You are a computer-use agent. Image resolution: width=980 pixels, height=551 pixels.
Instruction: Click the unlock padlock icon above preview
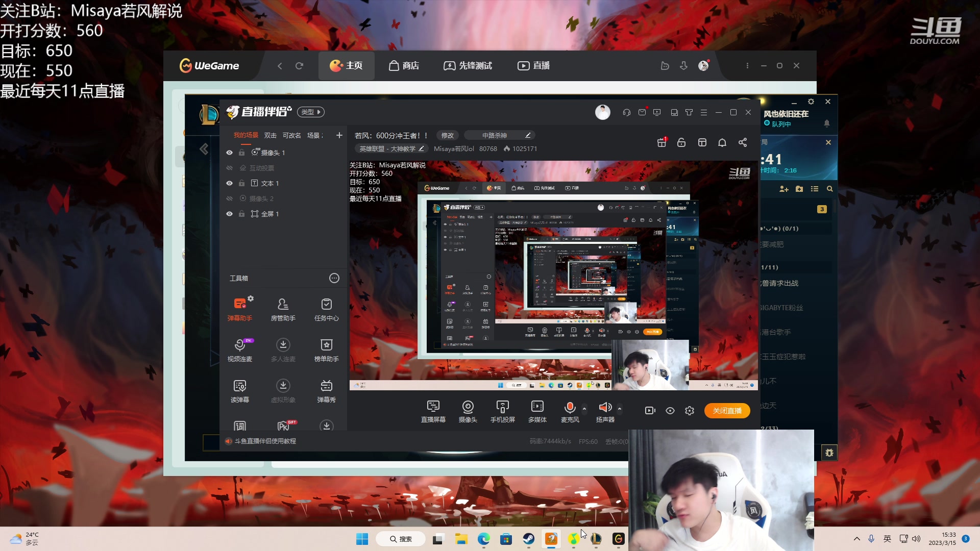coord(681,142)
